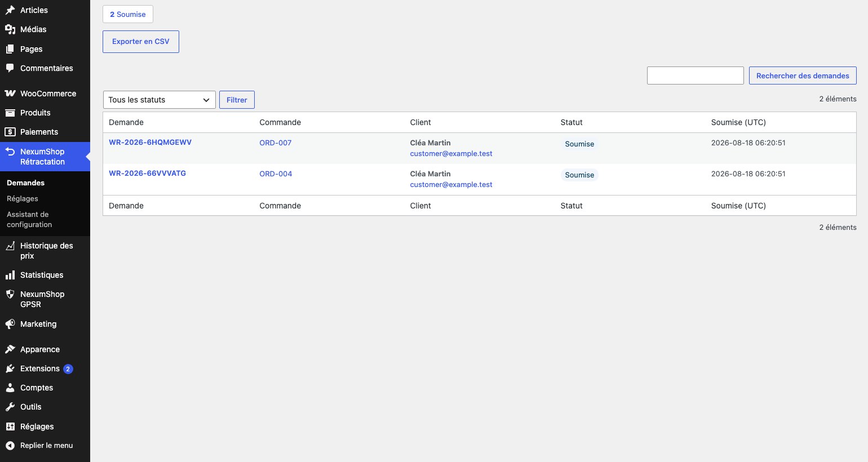Click the Apparence brush icon

click(x=10, y=349)
